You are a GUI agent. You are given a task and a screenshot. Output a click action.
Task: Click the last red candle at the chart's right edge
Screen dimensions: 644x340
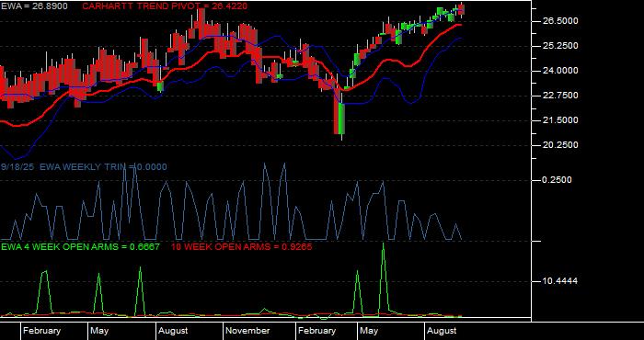pos(462,10)
